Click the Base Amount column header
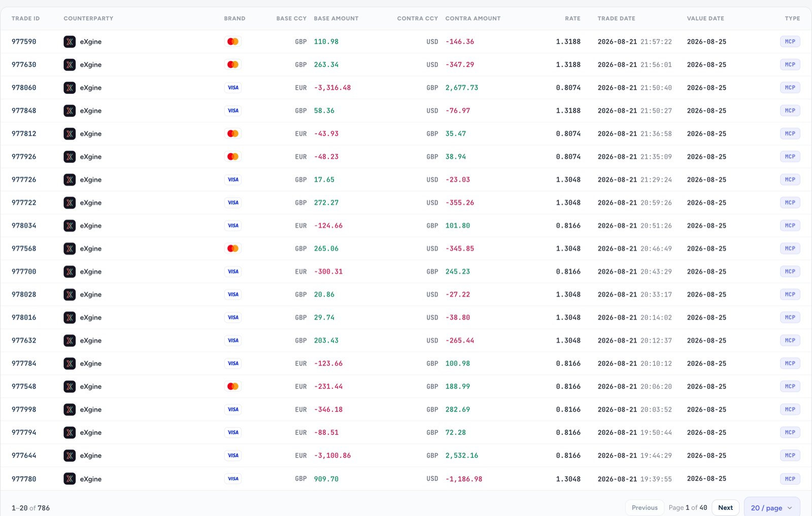This screenshot has width=812, height=516. click(x=336, y=18)
